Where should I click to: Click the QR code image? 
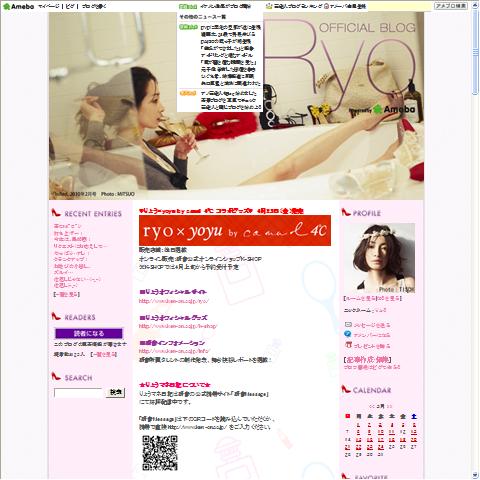pos(160,453)
